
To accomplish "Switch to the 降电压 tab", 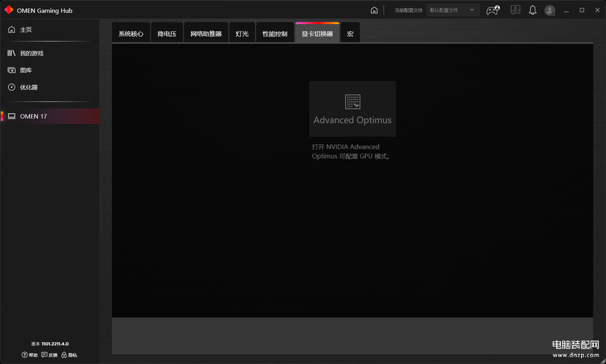I will click(x=166, y=34).
